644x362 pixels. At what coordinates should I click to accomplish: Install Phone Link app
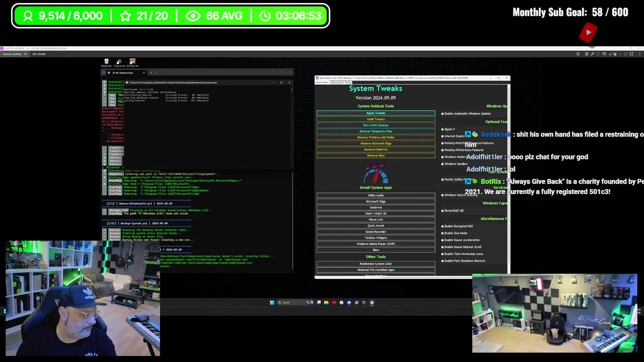coord(376,219)
